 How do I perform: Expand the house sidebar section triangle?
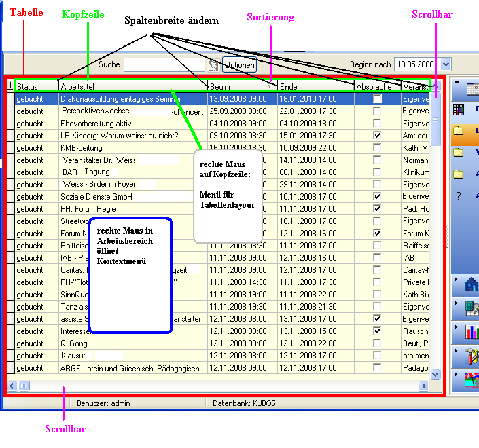pyautogui.click(x=456, y=279)
